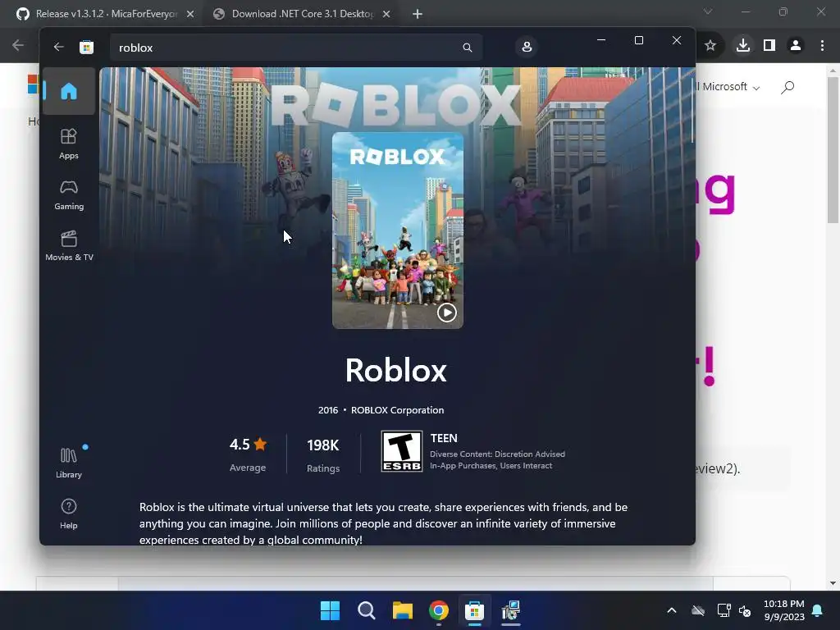Image resolution: width=840 pixels, height=630 pixels.
Task: Open the clock and date panel
Action: [x=783, y=610]
